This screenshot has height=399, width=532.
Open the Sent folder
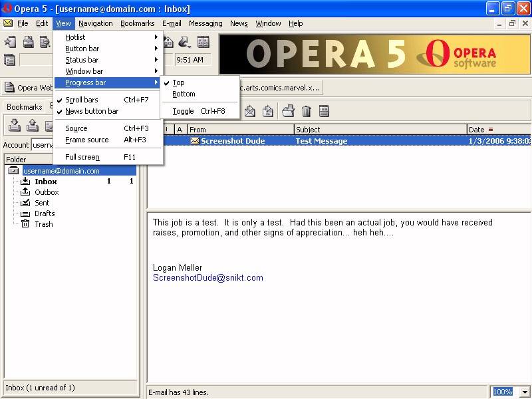[x=42, y=203]
